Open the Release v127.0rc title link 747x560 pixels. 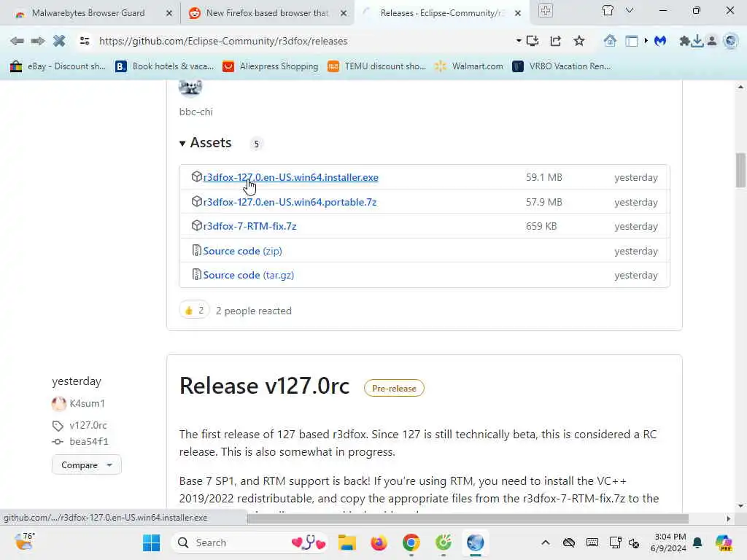click(x=264, y=386)
